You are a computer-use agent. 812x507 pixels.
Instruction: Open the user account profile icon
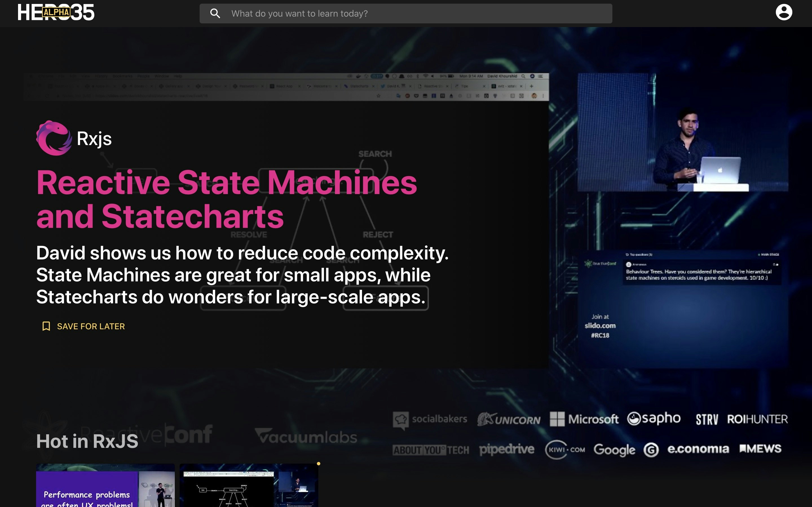tap(784, 12)
